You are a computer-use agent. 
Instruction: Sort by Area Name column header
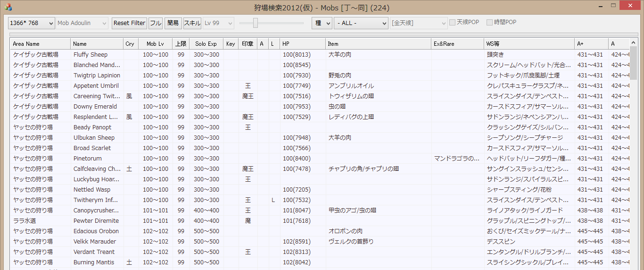(41, 44)
